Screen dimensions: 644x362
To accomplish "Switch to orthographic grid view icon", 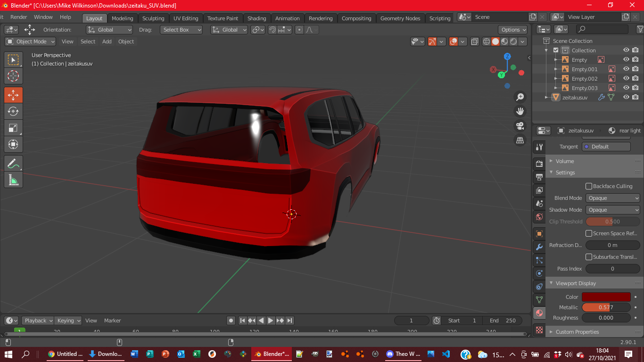I will (x=520, y=140).
